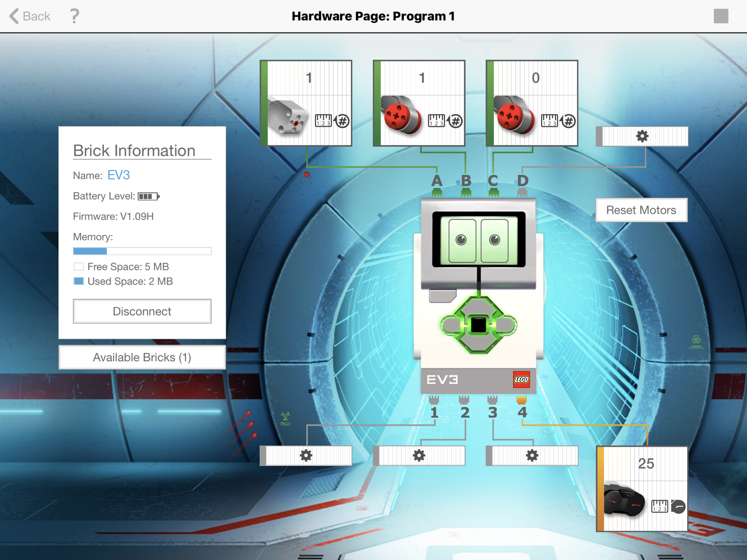The height and width of the screenshot is (560, 747).
Task: Go back using the Back button
Action: point(30,16)
